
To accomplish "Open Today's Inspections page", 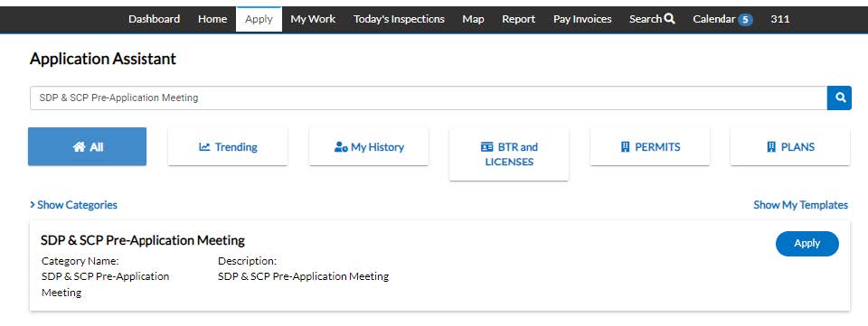I will point(399,19).
